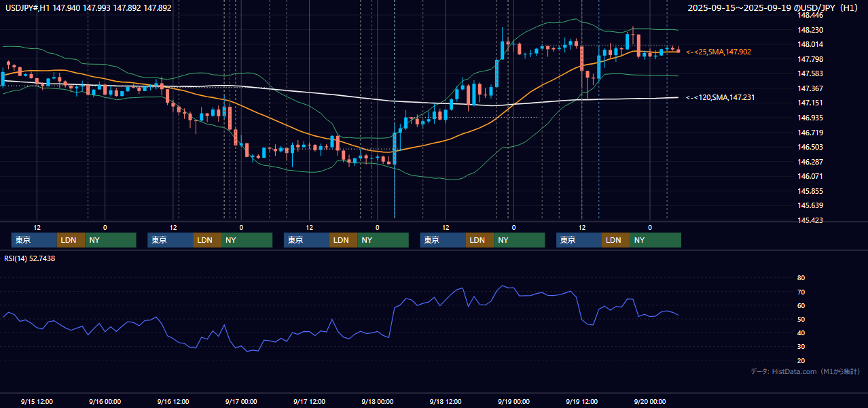This screenshot has width=868, height=408.
Task: Click the RSI axis level 20
Action: pos(801,360)
